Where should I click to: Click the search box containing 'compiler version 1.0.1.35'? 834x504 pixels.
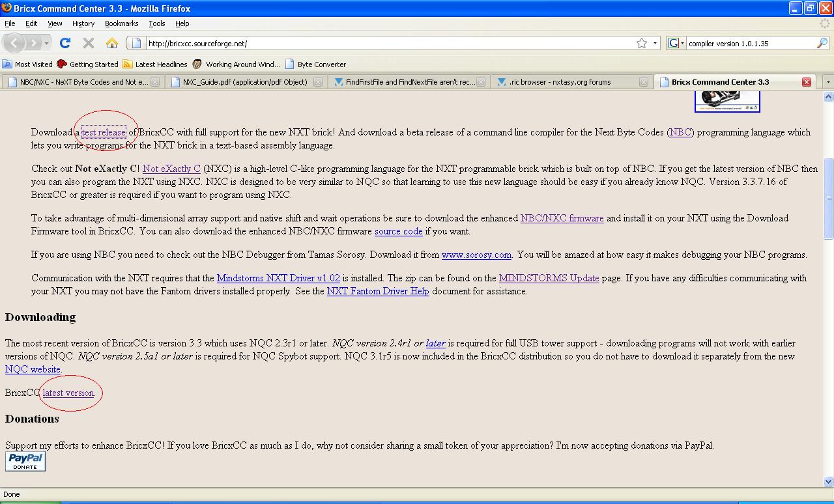click(751, 43)
